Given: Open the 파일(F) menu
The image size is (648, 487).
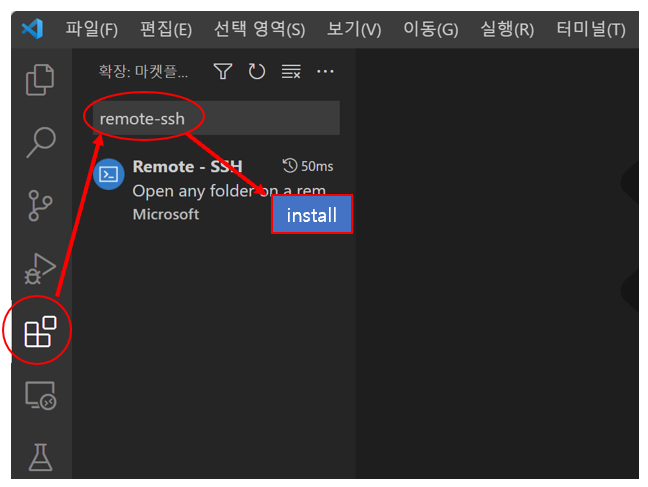Looking at the screenshot, I should (x=91, y=29).
